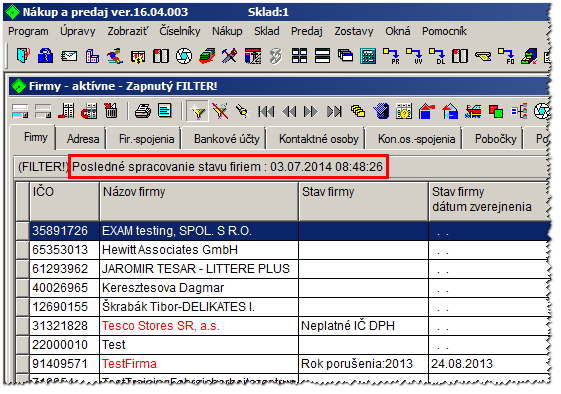Open the Úpravy menu

[x=78, y=31]
